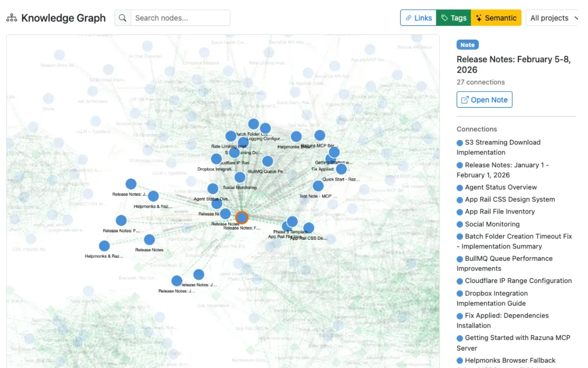Click the chain-link icon on the Links button

click(408, 17)
